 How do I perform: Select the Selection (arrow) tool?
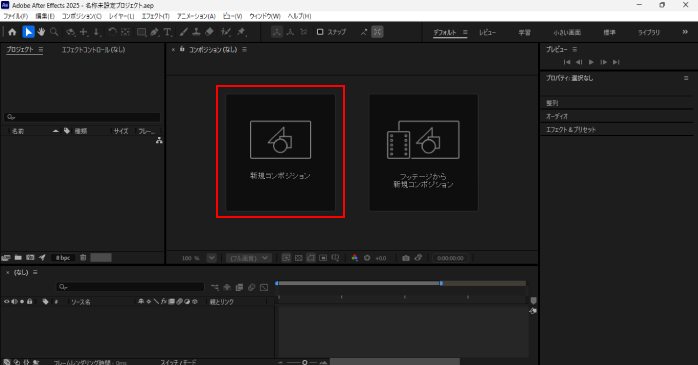pyautogui.click(x=28, y=32)
